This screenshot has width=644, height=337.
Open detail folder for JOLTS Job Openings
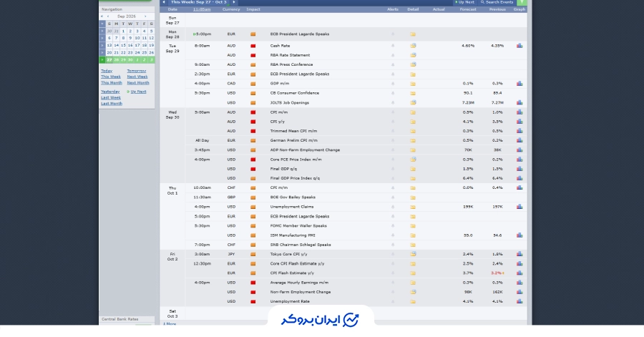click(413, 102)
